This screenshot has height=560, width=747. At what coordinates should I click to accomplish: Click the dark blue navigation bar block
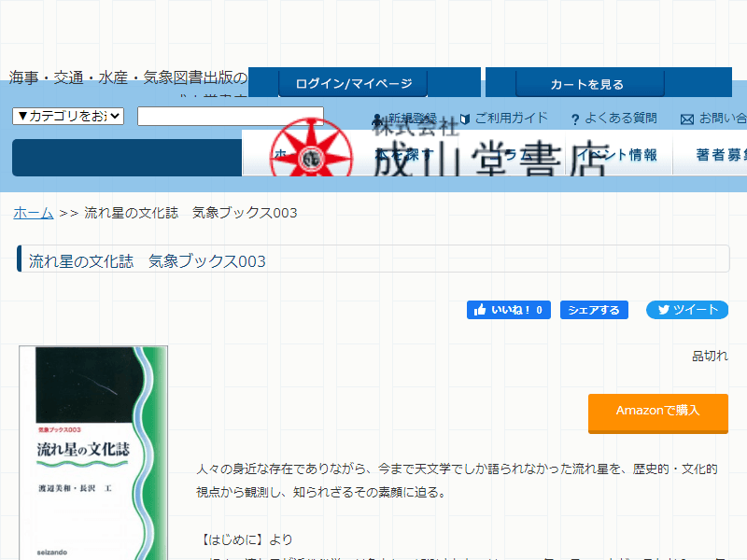(x=127, y=158)
